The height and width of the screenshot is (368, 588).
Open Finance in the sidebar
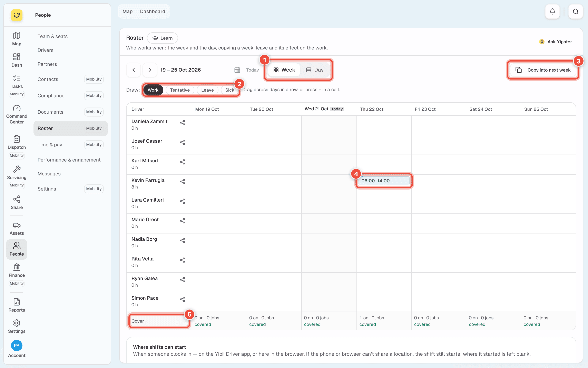tap(17, 274)
